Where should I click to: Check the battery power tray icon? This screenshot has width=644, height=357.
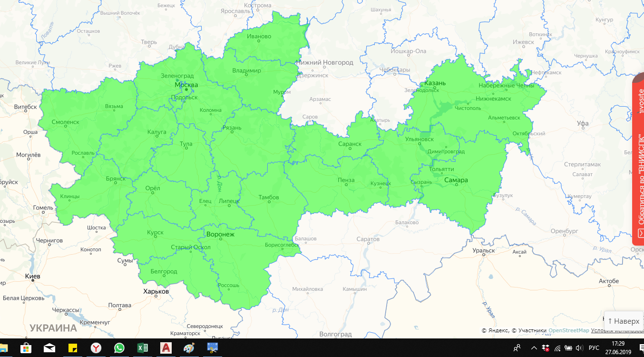pos(568,348)
